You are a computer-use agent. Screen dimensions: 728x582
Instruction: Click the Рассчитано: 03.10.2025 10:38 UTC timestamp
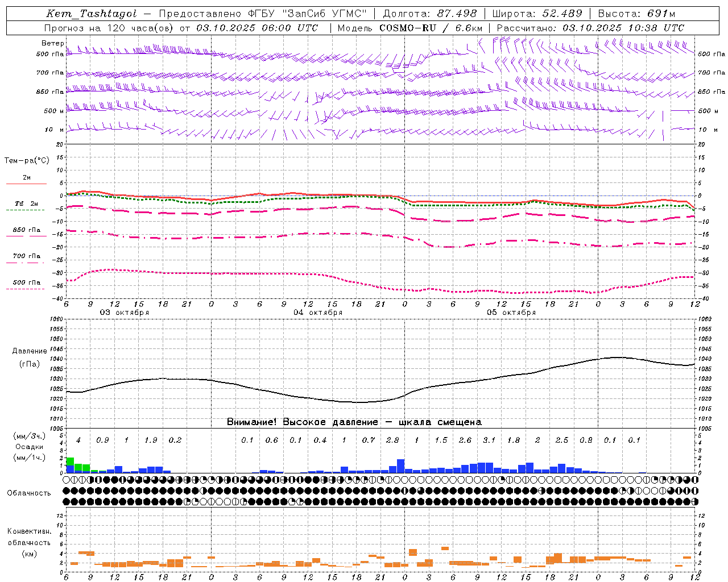click(590, 28)
